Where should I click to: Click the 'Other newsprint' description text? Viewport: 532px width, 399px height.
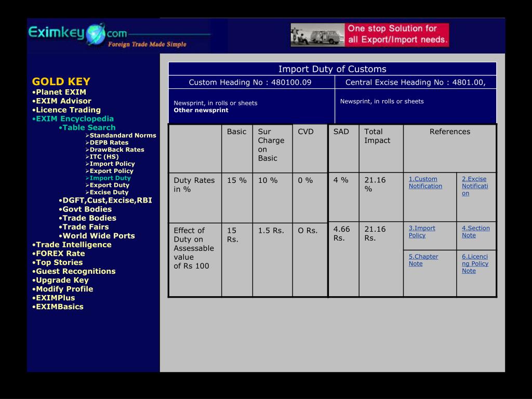(201, 110)
